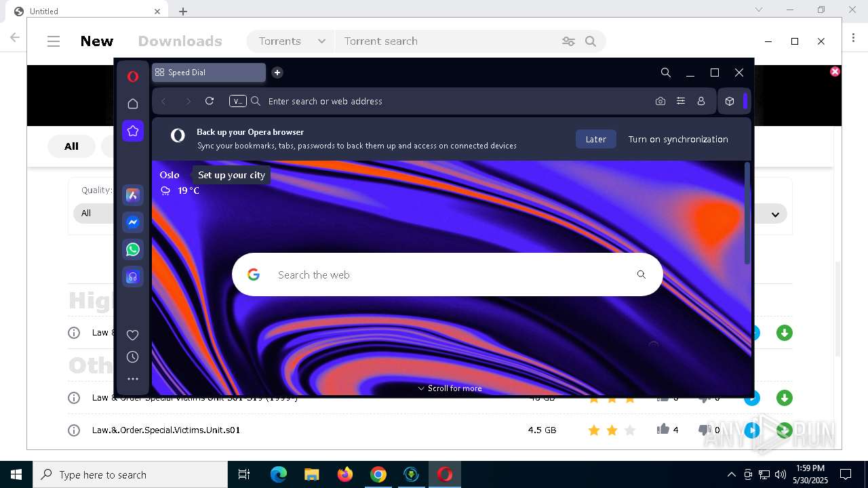Screen dimensions: 868x488
Task: Click Opera Search the web field
Action: (x=448, y=274)
